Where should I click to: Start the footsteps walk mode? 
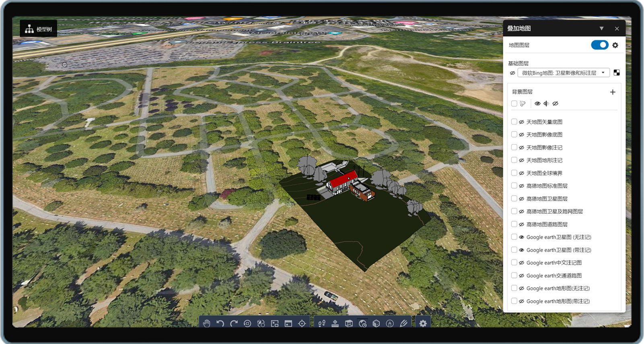coord(322,323)
